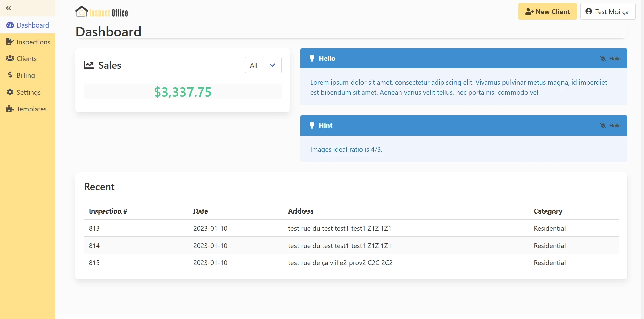The width and height of the screenshot is (644, 319).
Task: Click the Inspections pencil icon
Action: [10, 42]
